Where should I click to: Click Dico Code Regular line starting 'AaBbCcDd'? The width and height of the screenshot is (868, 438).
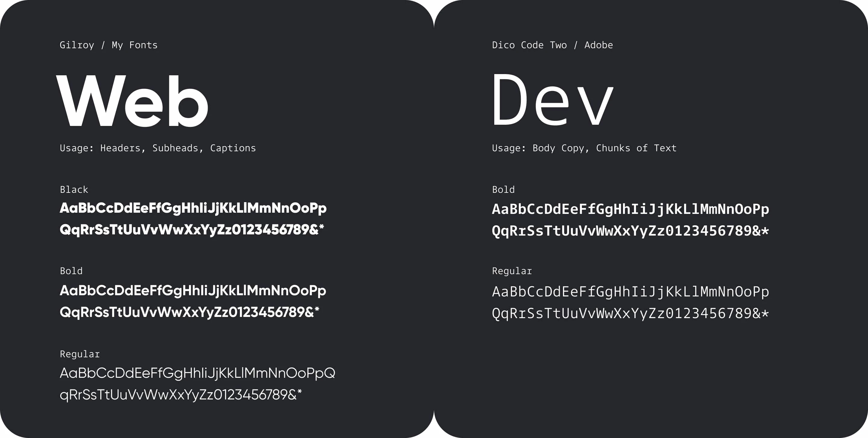click(x=631, y=292)
